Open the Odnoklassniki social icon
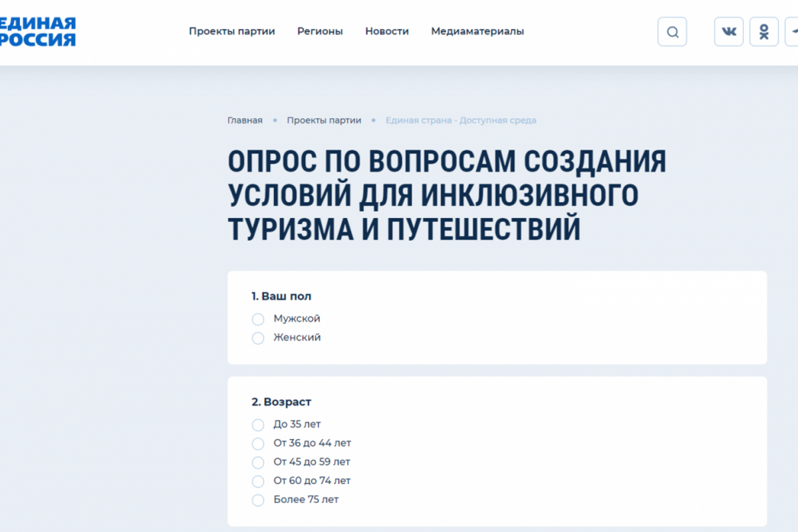Screen dimensions: 798x532 [764, 31]
